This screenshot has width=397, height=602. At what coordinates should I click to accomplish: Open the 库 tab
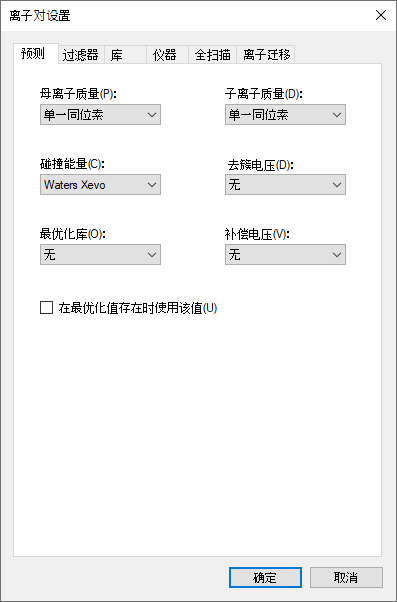[x=125, y=55]
